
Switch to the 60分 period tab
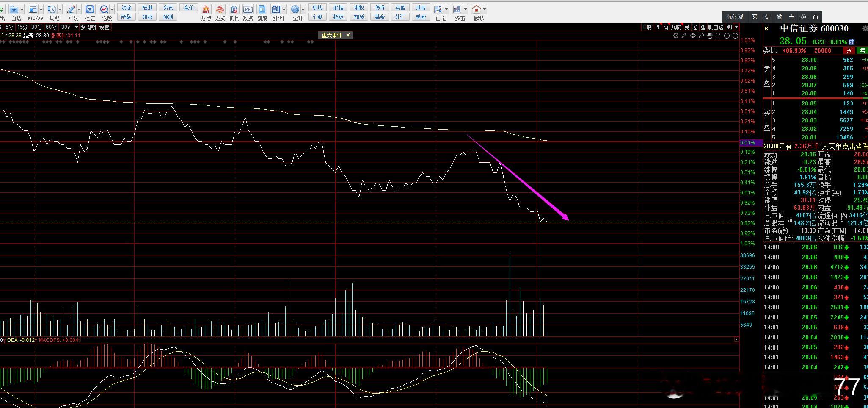(x=51, y=27)
